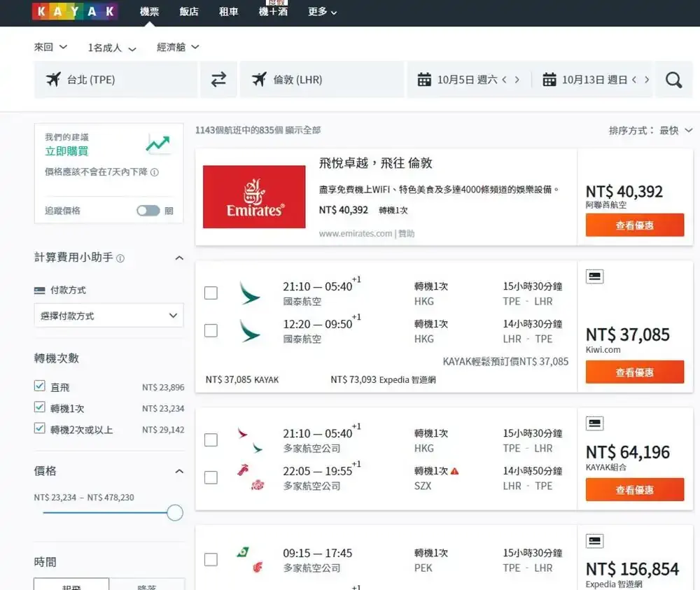Click the airplane icon in 倫敦 (LHR) field
This screenshot has width=700, height=590.
[260, 80]
